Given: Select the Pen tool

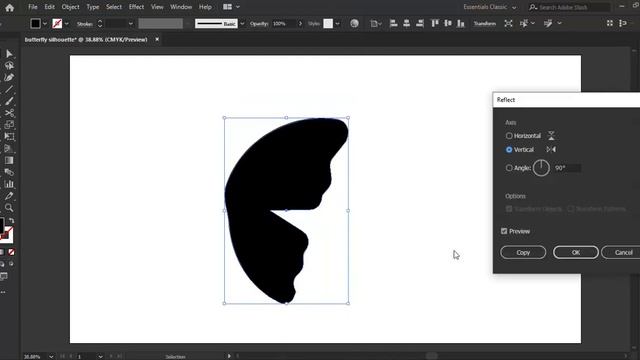Looking at the screenshot, I should pyautogui.click(x=9, y=77).
